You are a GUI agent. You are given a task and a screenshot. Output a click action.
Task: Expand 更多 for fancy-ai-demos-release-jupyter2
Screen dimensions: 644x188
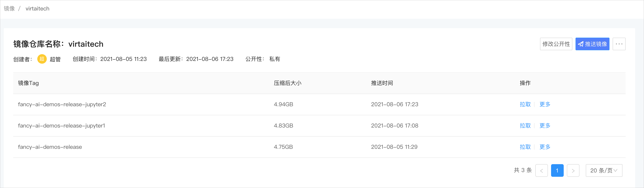point(545,104)
